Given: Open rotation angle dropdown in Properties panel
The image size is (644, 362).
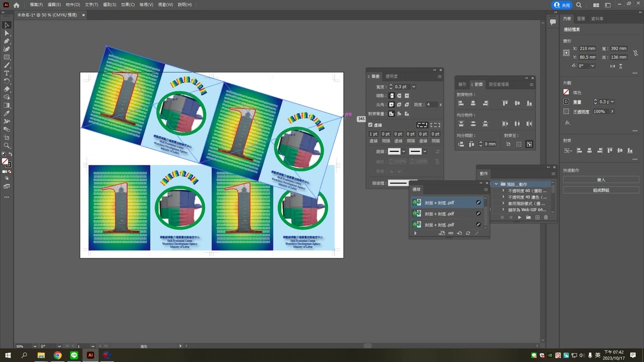Looking at the screenshot, I should [593, 66].
